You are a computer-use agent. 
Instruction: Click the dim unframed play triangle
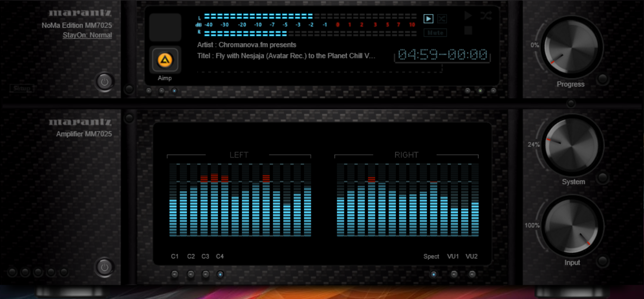(469, 16)
